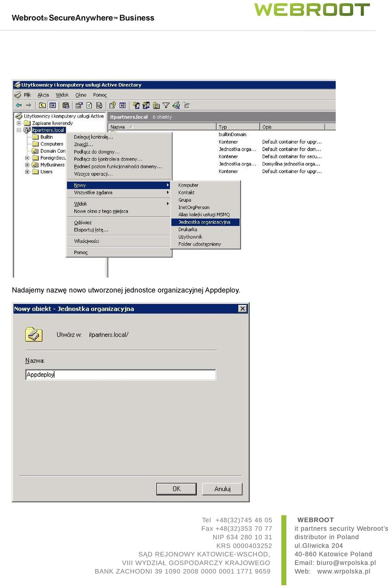Click the Nazwa text field containing Appdeploy
This screenshot has width=388, height=588.
[120, 374]
